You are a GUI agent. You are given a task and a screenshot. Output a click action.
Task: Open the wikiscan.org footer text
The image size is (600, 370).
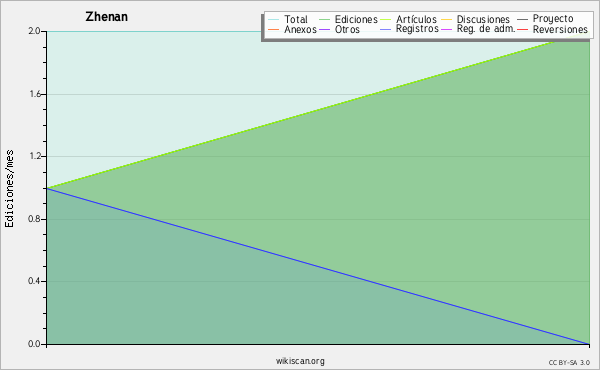pyautogui.click(x=300, y=361)
